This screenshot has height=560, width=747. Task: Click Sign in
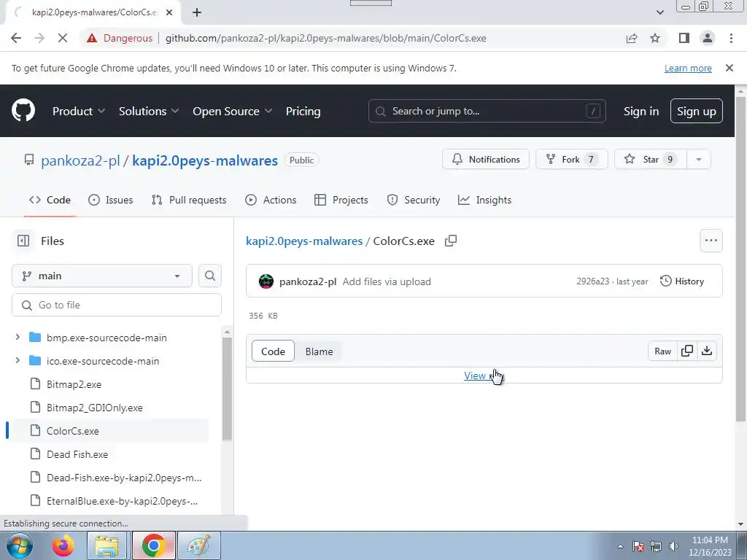coord(641,111)
